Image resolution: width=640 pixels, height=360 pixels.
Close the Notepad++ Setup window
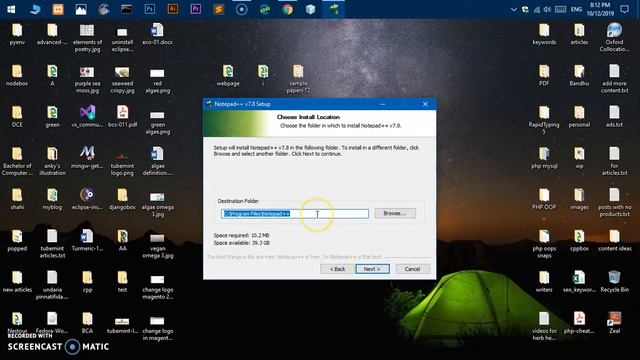point(425,104)
